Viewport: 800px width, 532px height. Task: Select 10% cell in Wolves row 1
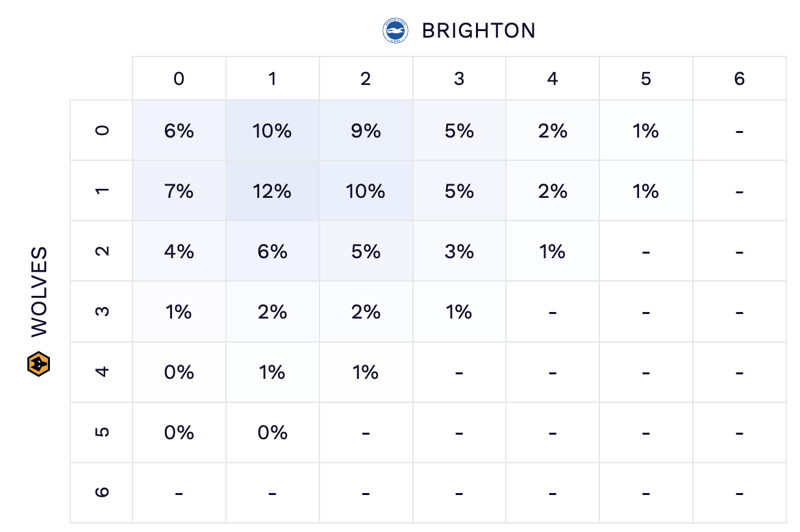click(366, 191)
